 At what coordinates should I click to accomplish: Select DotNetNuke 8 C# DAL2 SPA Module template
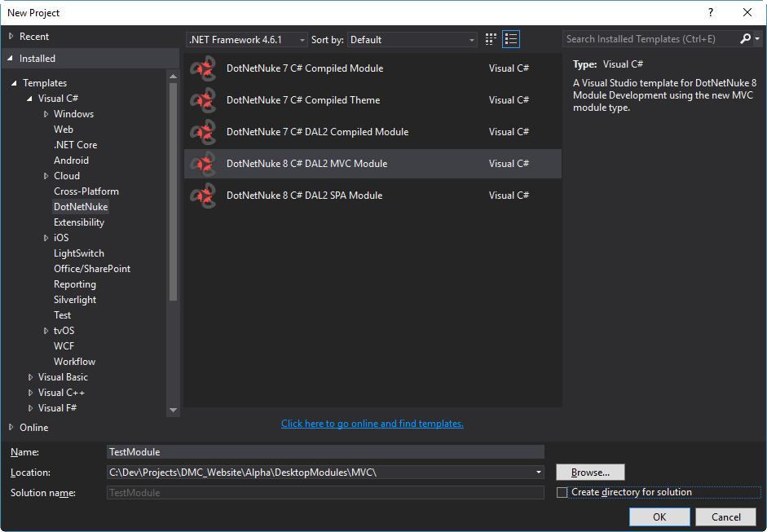click(x=372, y=196)
